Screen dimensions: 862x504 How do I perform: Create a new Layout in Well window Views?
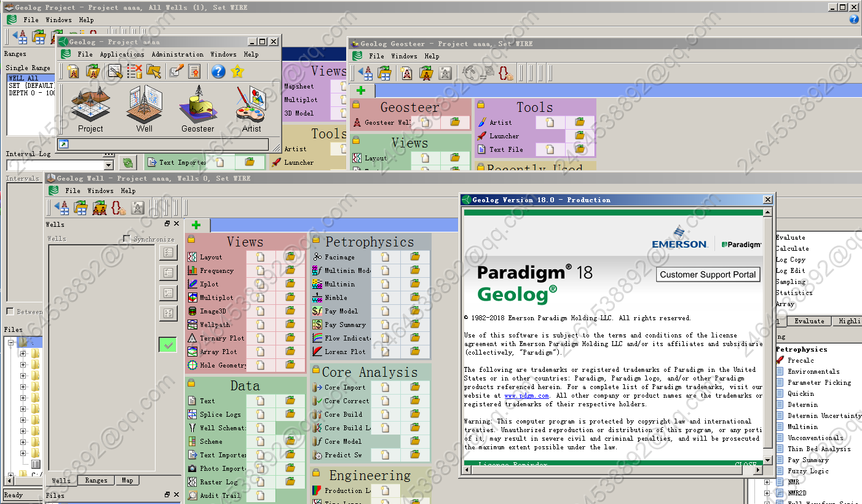click(261, 257)
